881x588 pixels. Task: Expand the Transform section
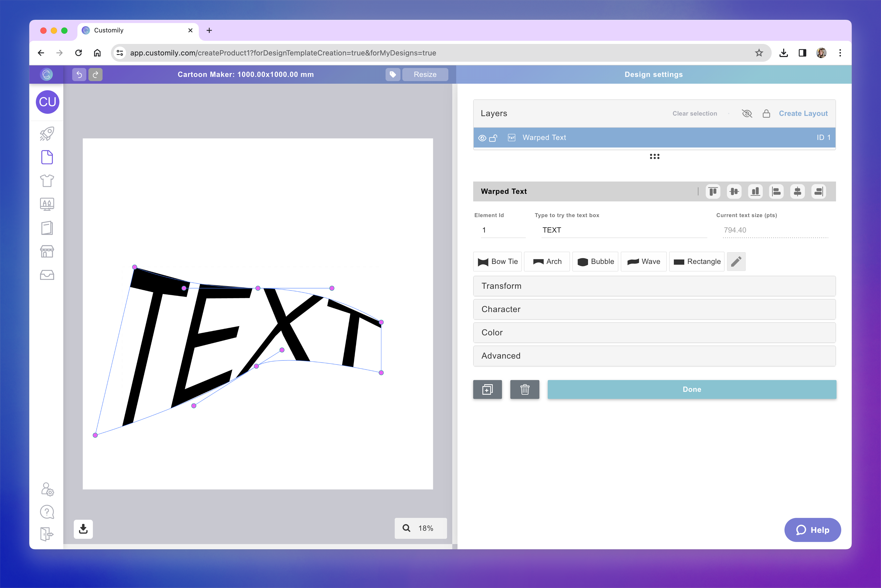click(654, 286)
